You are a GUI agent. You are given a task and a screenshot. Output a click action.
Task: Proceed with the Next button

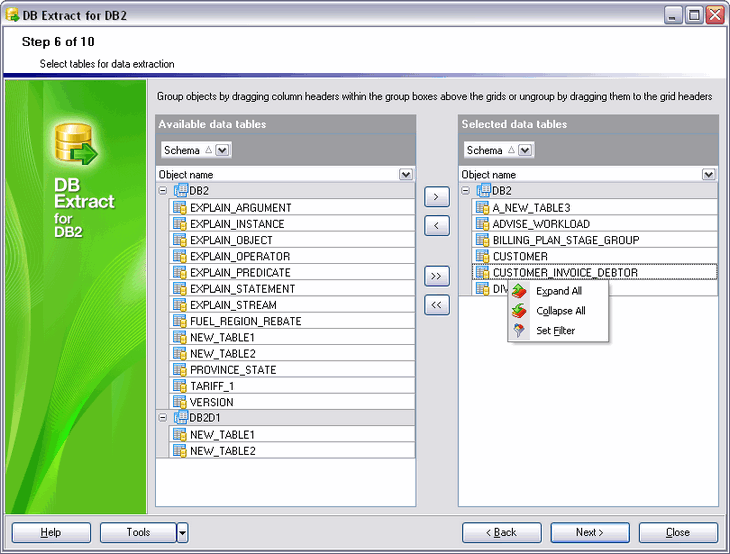pos(590,533)
